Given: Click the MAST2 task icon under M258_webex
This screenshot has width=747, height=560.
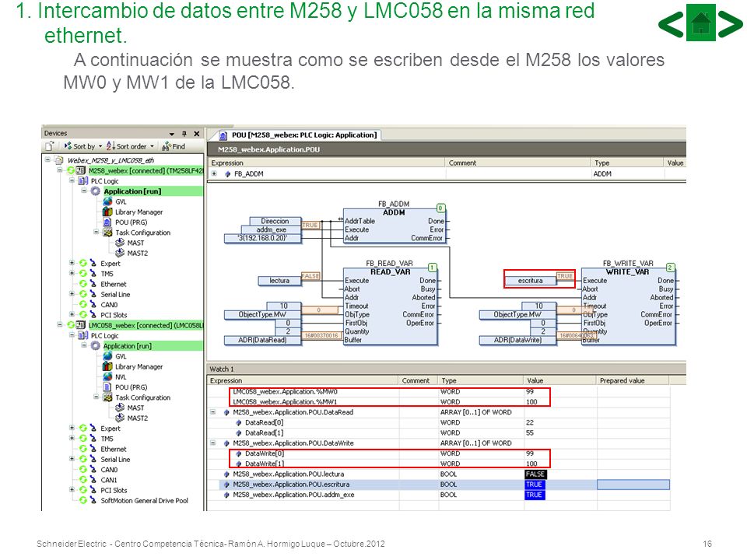Looking at the screenshot, I should click(x=120, y=253).
